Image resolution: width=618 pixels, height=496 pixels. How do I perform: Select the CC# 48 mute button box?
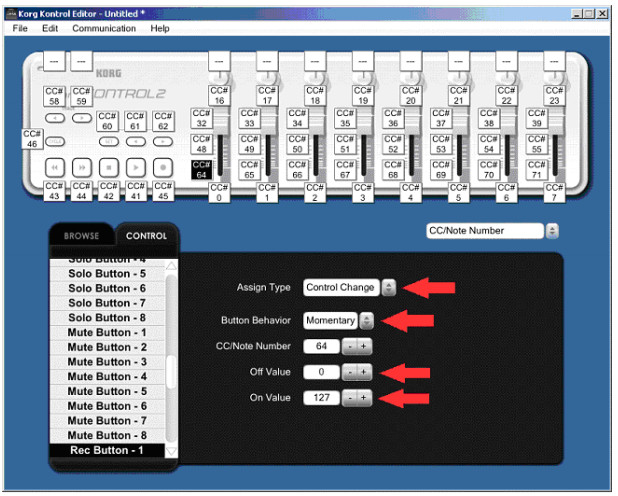201,144
